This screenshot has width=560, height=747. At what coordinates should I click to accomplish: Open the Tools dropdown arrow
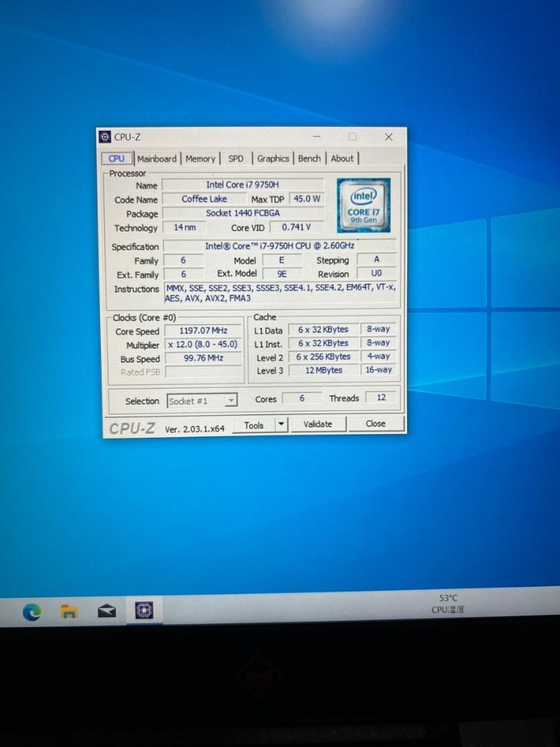pyautogui.click(x=282, y=424)
